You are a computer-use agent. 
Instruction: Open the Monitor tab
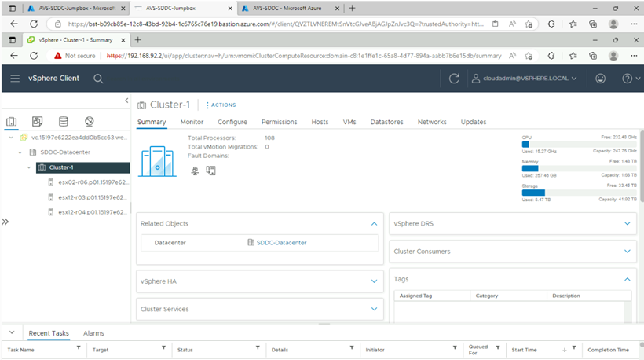pyautogui.click(x=192, y=122)
